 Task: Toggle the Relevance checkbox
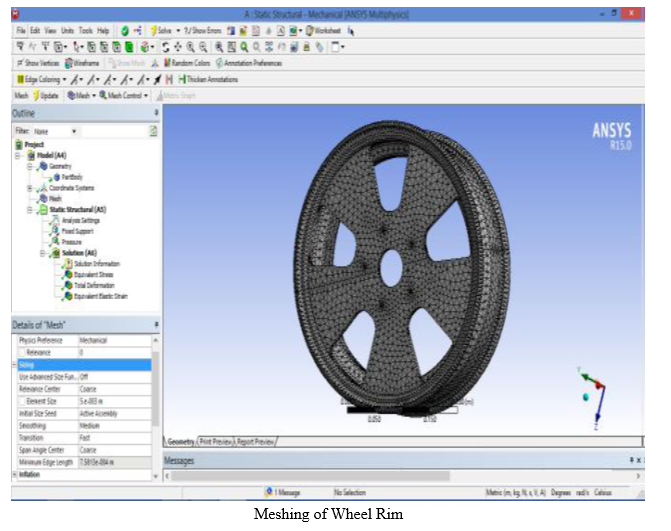22,353
